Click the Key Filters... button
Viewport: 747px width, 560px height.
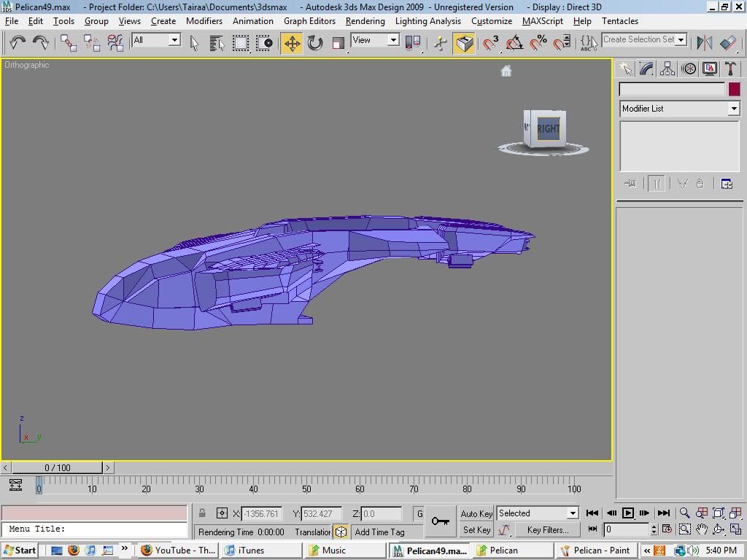(x=548, y=529)
